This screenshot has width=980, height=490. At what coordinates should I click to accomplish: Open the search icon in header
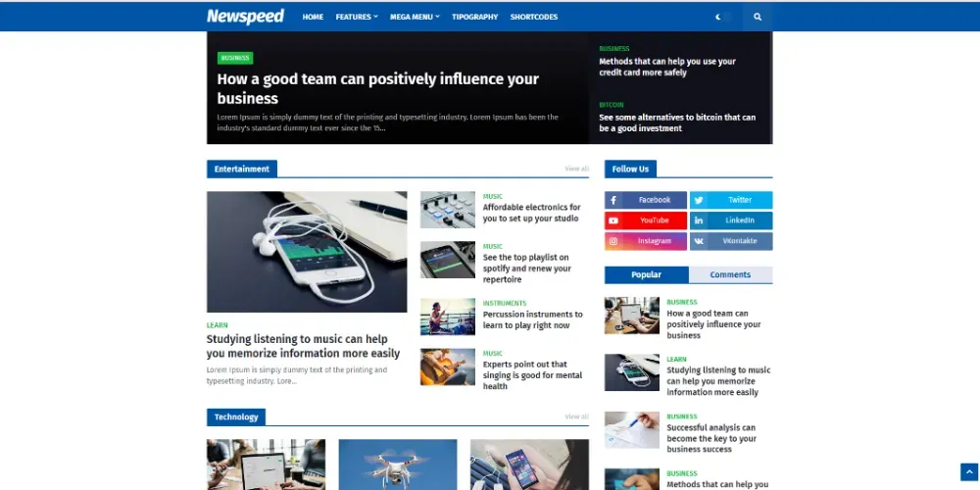[x=758, y=17]
